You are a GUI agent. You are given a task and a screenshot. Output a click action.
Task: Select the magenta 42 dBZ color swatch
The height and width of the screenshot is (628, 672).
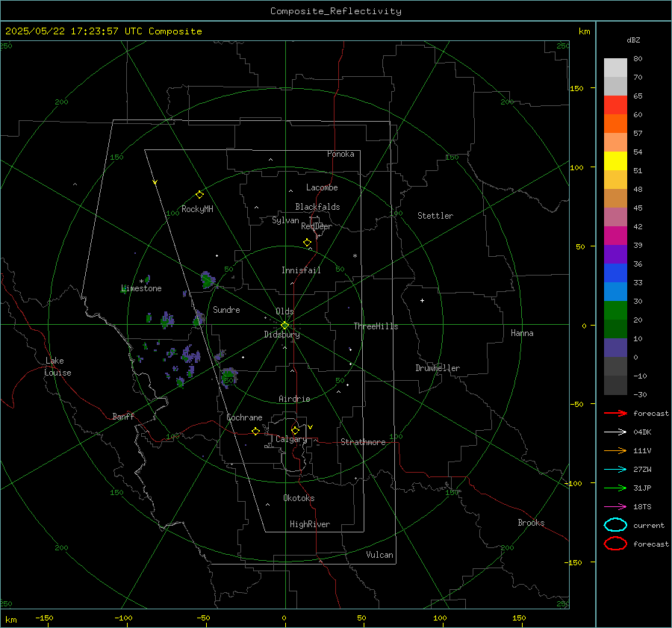coord(615,235)
